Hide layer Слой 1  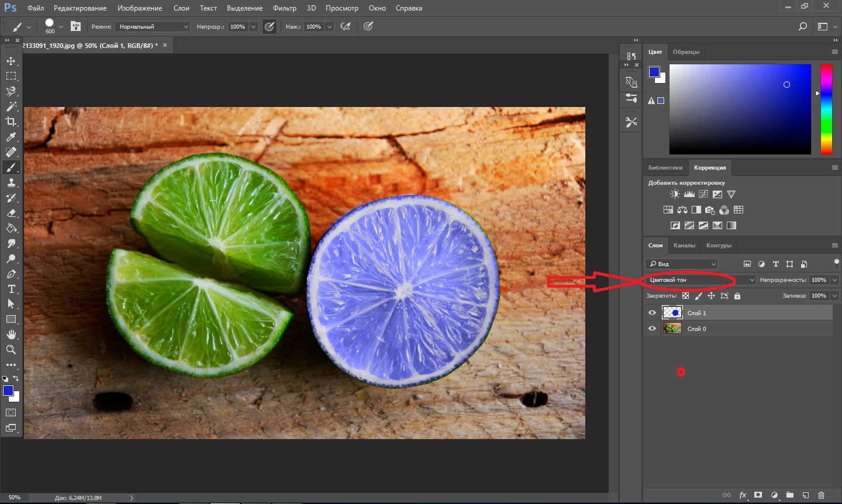pos(652,313)
